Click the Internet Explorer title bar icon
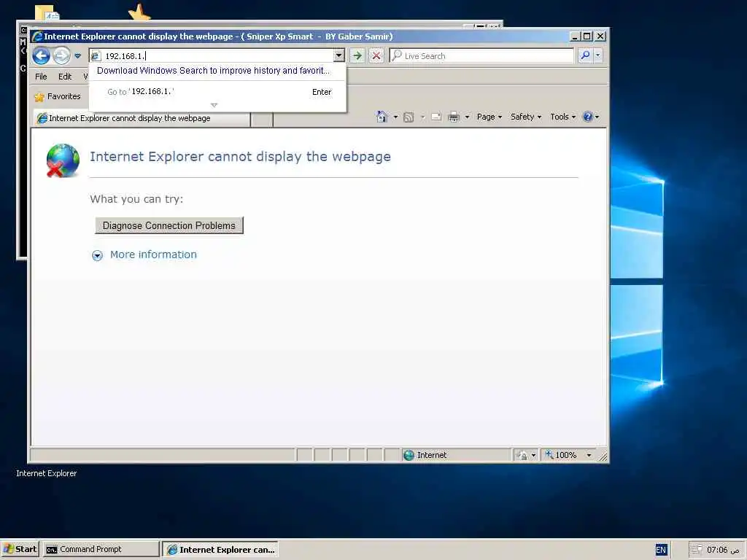The width and height of the screenshot is (747, 560). [x=37, y=36]
